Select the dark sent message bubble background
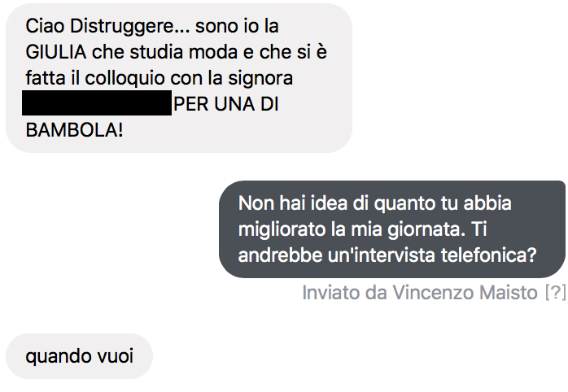The height and width of the screenshot is (392, 568). [x=392, y=229]
